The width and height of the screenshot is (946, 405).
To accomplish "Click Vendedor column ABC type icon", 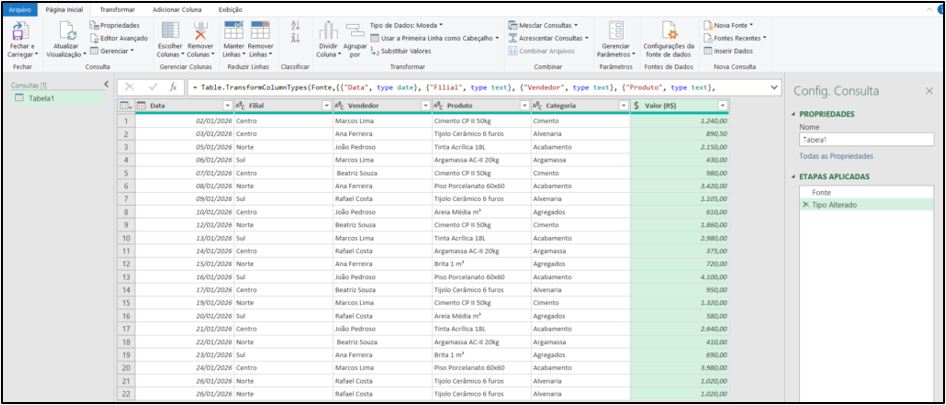I will pos(338,106).
